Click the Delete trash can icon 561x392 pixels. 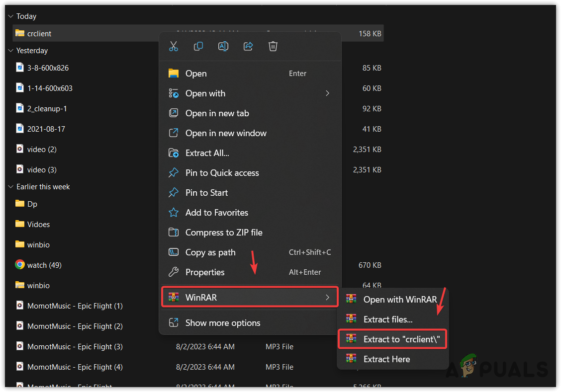click(273, 46)
